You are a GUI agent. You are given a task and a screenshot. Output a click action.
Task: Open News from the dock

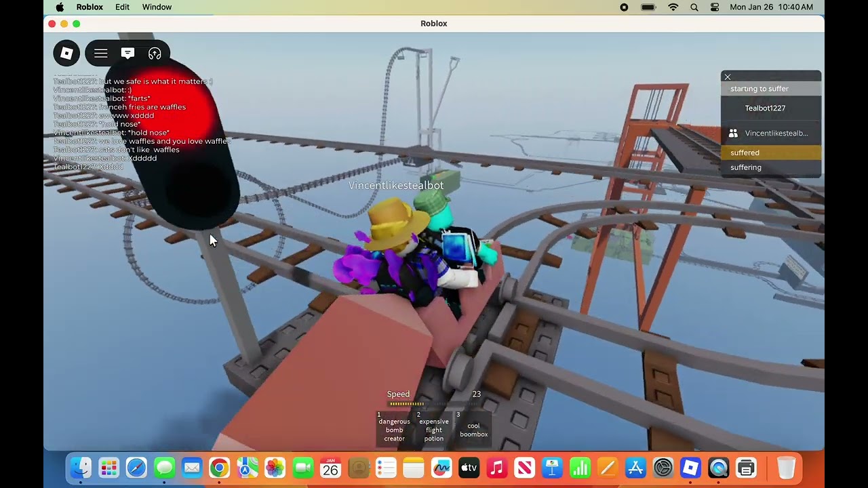tap(524, 468)
